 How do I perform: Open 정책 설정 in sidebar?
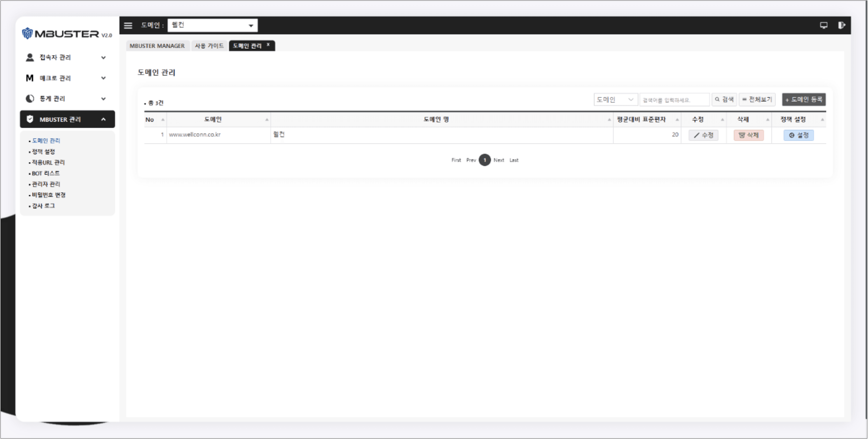[43, 151]
